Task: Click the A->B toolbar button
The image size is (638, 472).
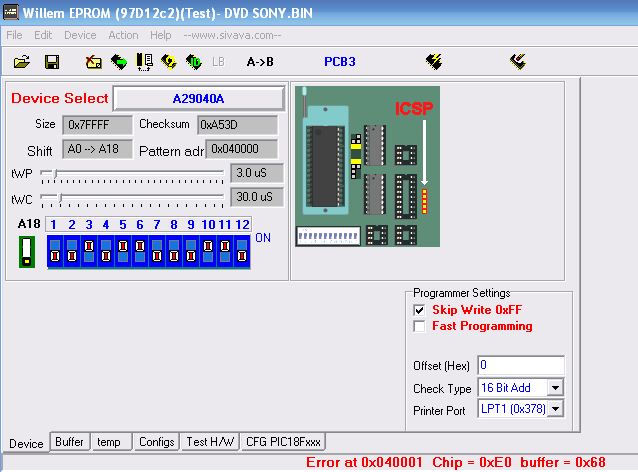Action: tap(260, 62)
